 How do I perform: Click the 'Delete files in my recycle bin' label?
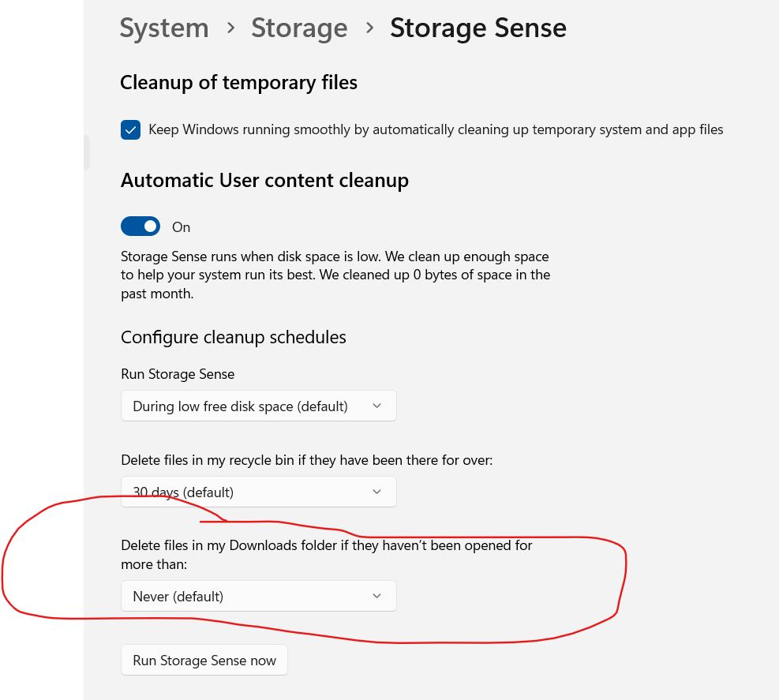[306, 460]
